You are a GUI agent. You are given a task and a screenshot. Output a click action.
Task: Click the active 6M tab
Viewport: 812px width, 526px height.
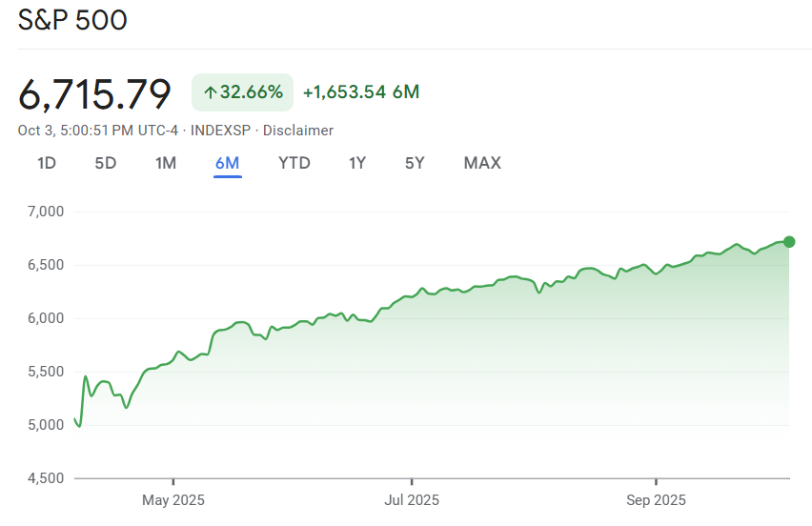tap(227, 163)
